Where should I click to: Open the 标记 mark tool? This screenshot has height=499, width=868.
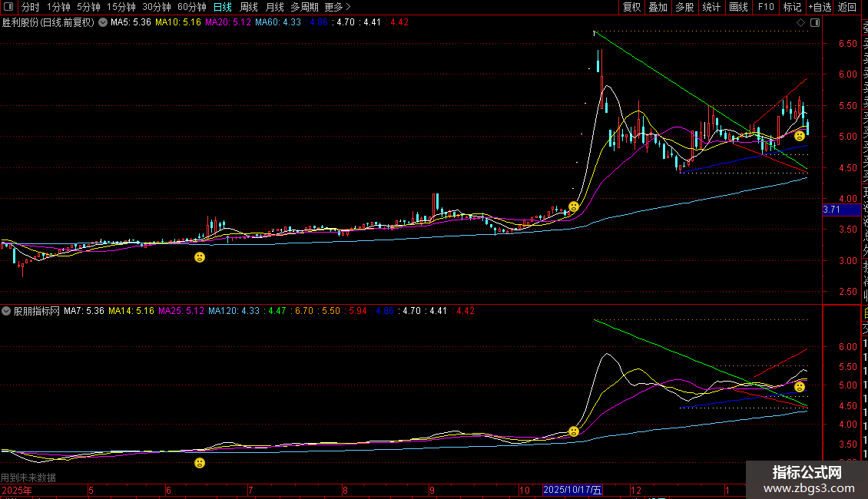click(x=791, y=7)
